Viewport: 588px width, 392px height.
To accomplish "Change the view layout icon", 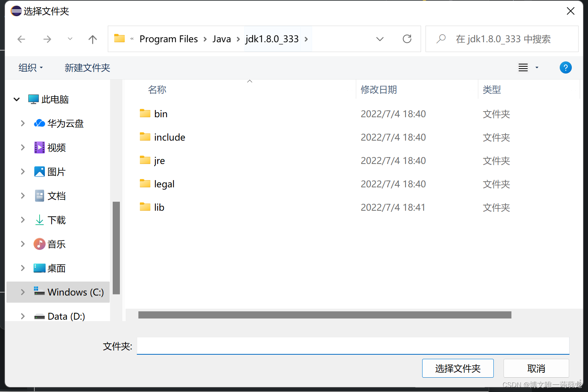I will pos(523,68).
